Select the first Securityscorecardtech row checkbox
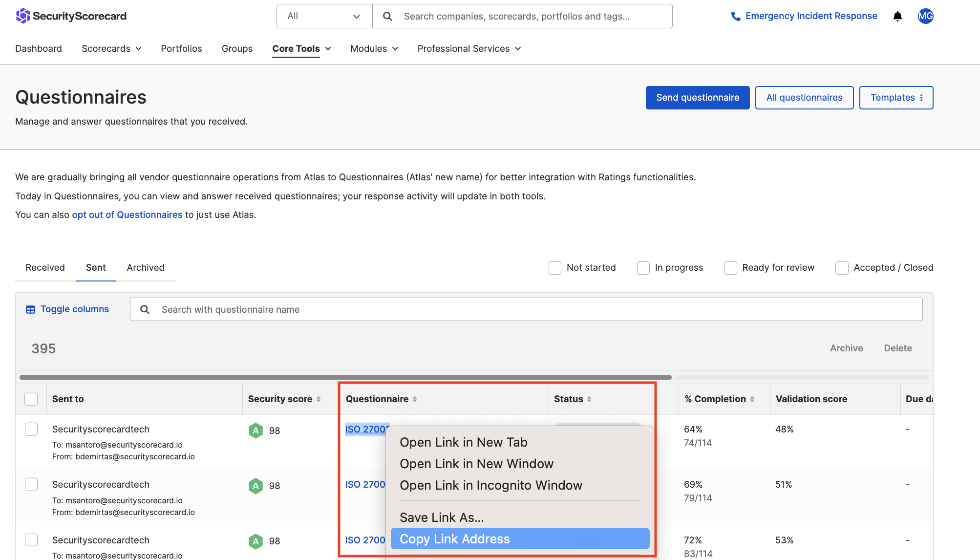 [31, 429]
